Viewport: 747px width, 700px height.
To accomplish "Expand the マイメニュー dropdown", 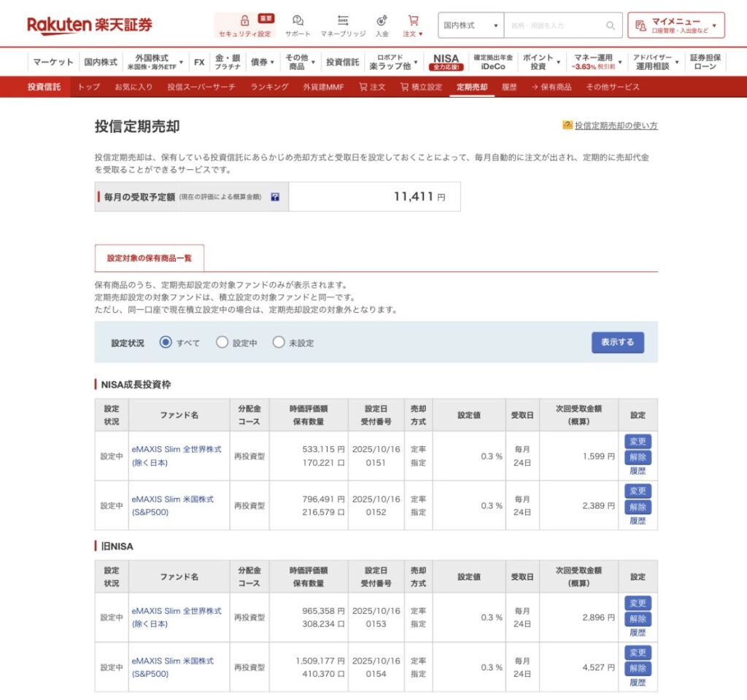I will click(676, 26).
